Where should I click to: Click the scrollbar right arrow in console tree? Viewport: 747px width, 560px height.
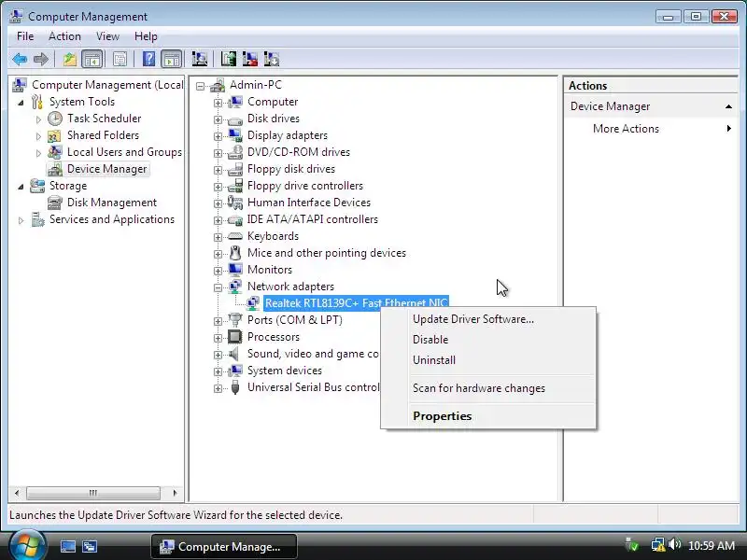click(175, 493)
